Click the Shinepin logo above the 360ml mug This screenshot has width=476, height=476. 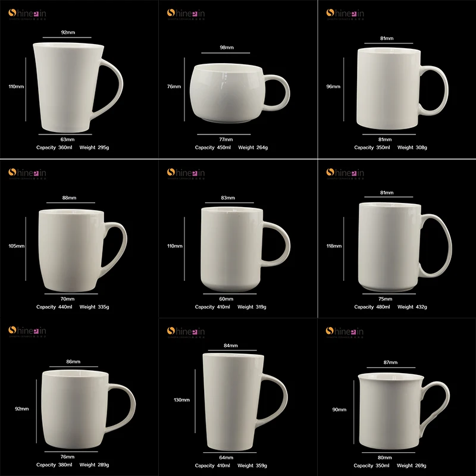pos(27,14)
